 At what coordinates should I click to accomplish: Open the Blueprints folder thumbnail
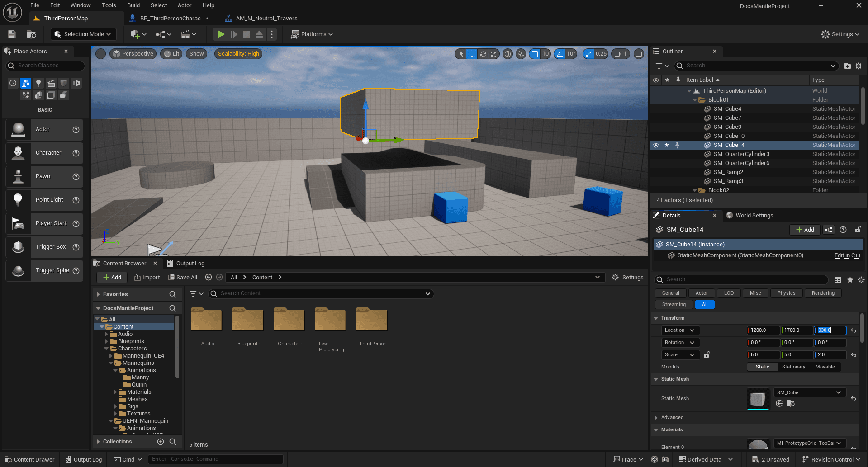[247, 321]
